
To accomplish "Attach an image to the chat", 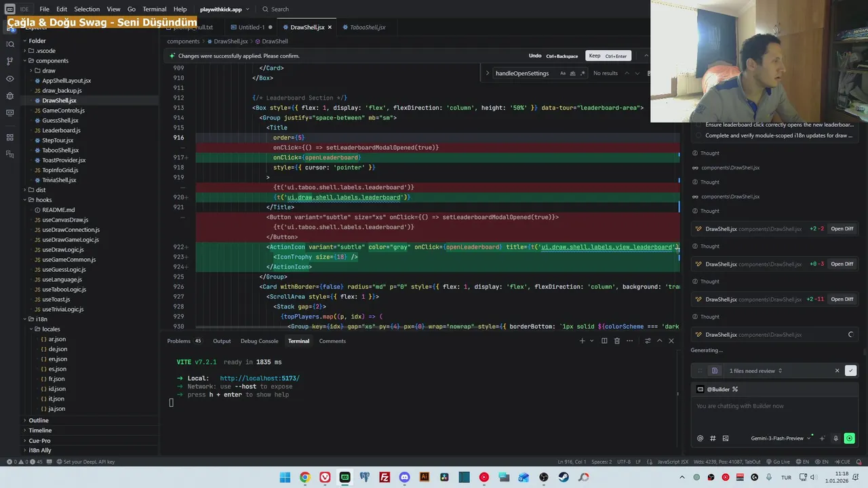I will coord(725,439).
